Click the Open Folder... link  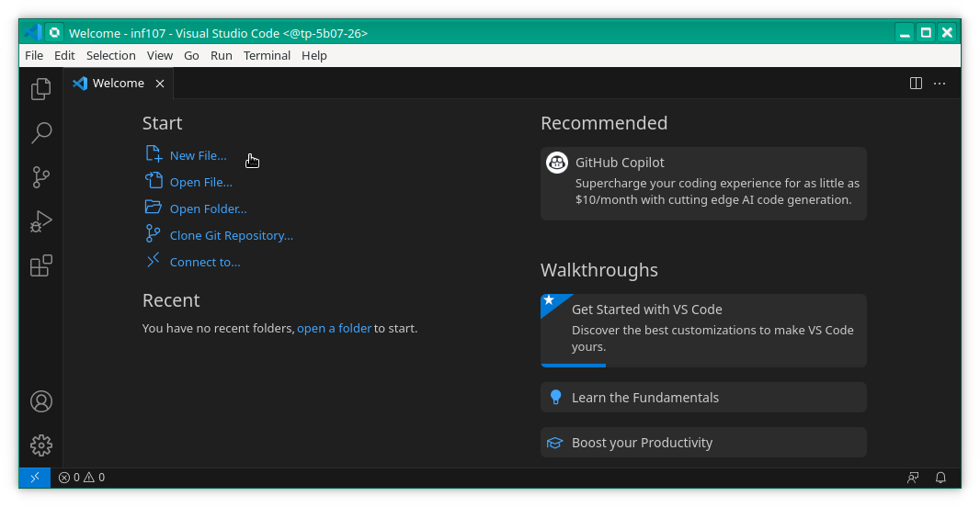[208, 209]
